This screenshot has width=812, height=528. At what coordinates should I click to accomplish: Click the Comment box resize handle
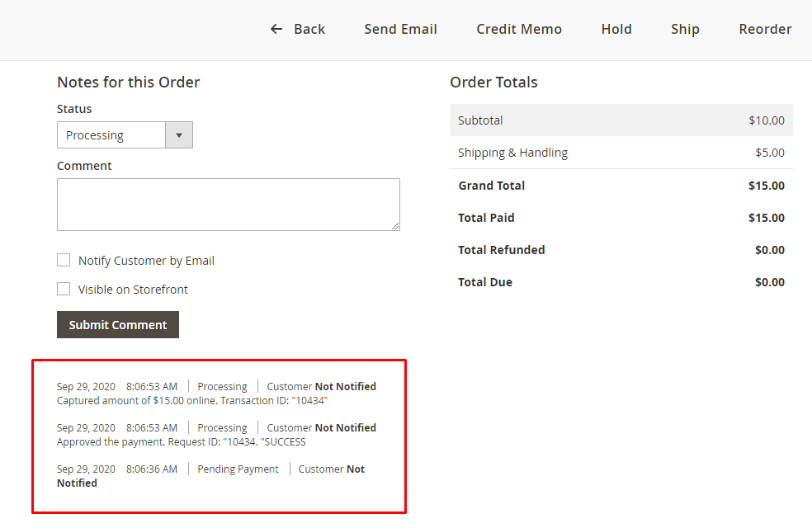click(x=395, y=226)
